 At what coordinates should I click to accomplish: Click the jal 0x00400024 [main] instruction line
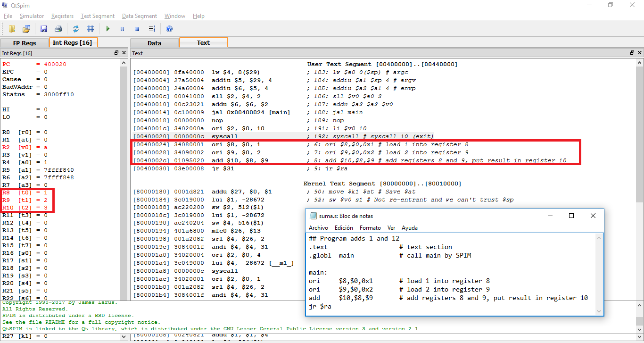[x=248, y=112]
